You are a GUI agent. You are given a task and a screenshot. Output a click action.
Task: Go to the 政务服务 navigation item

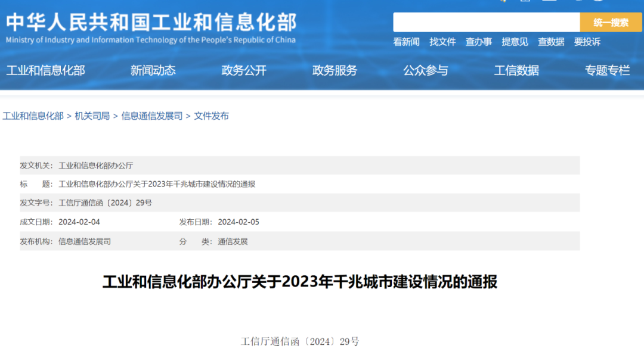click(x=335, y=70)
